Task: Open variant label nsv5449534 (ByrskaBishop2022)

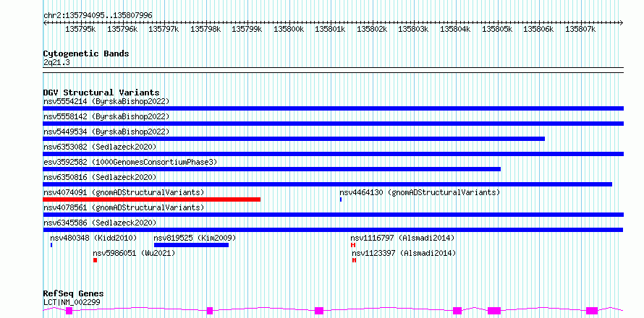Action: (x=106, y=132)
